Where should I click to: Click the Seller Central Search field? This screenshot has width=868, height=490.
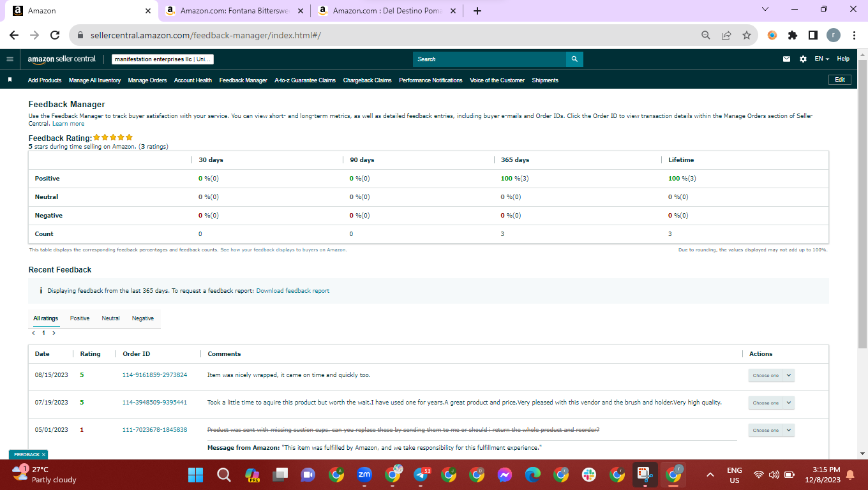click(490, 59)
